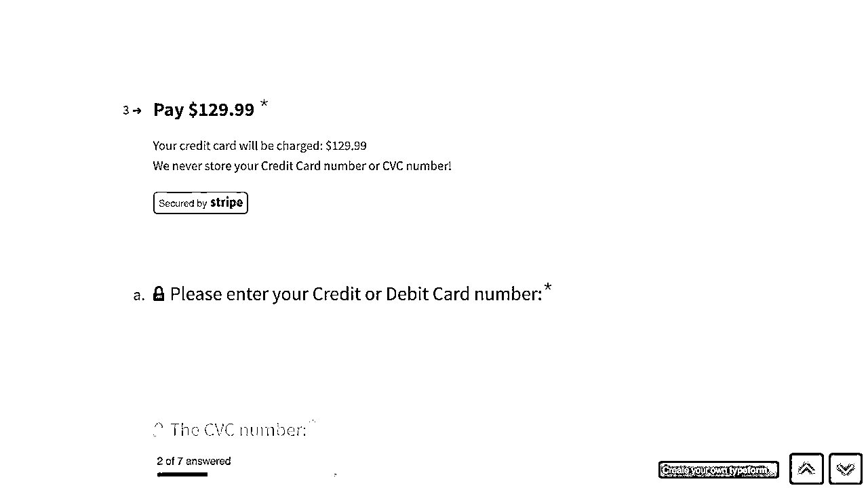The image size is (868, 488).
Task: Click the form progress bar
Action: point(247,474)
